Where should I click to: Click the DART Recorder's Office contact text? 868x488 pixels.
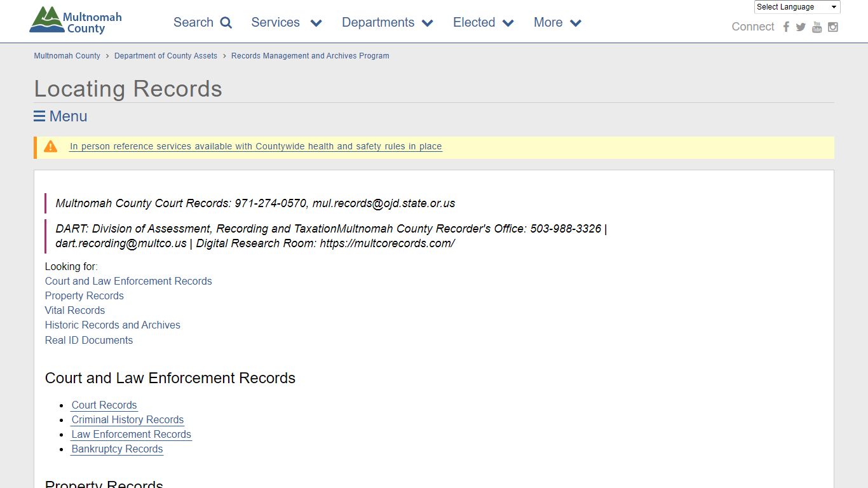(x=331, y=236)
